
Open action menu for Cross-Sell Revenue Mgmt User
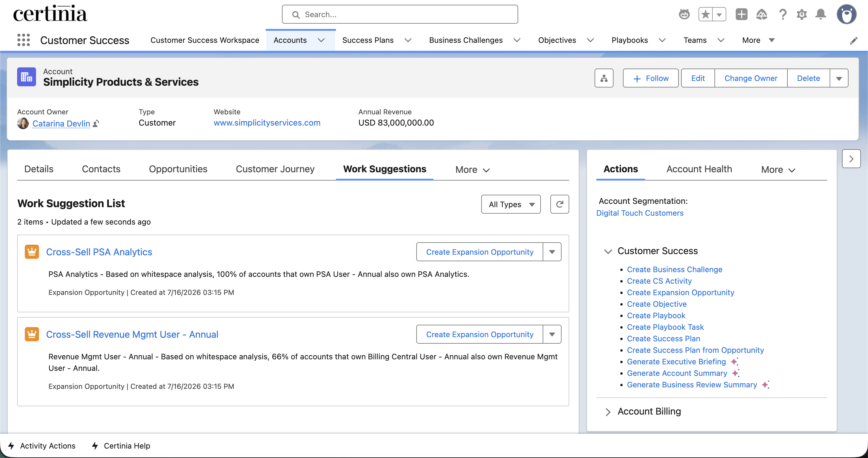click(x=552, y=334)
